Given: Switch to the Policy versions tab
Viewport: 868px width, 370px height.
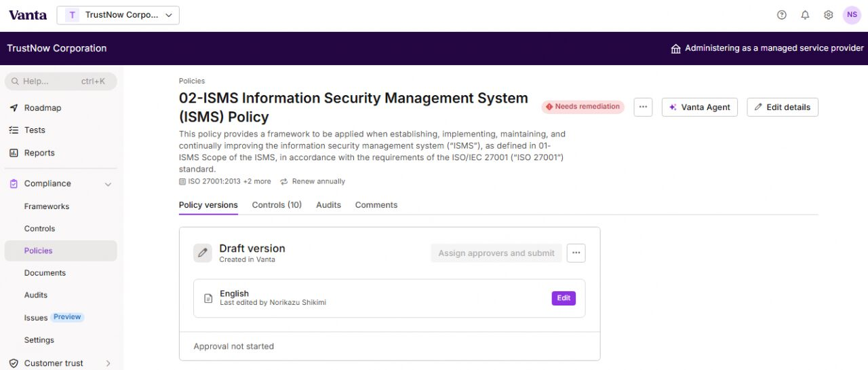Looking at the screenshot, I should pyautogui.click(x=208, y=205).
